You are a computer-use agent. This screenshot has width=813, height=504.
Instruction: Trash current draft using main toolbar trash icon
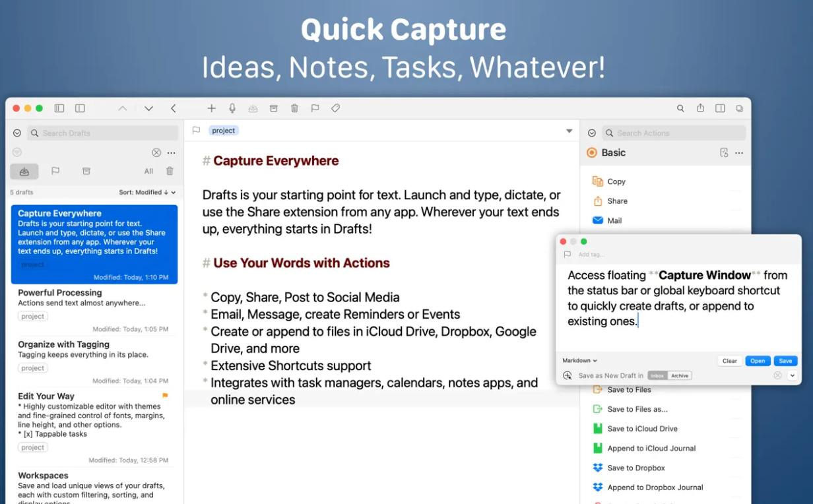point(294,108)
